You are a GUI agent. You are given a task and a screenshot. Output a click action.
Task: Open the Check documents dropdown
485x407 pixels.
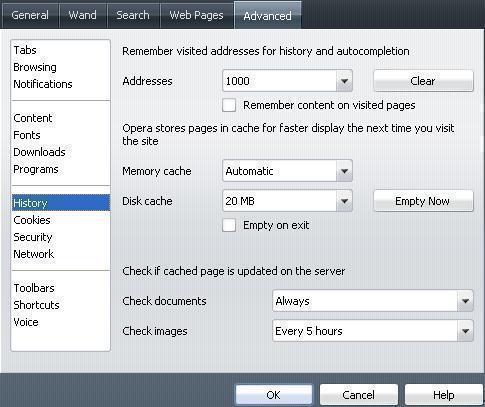[373, 301]
